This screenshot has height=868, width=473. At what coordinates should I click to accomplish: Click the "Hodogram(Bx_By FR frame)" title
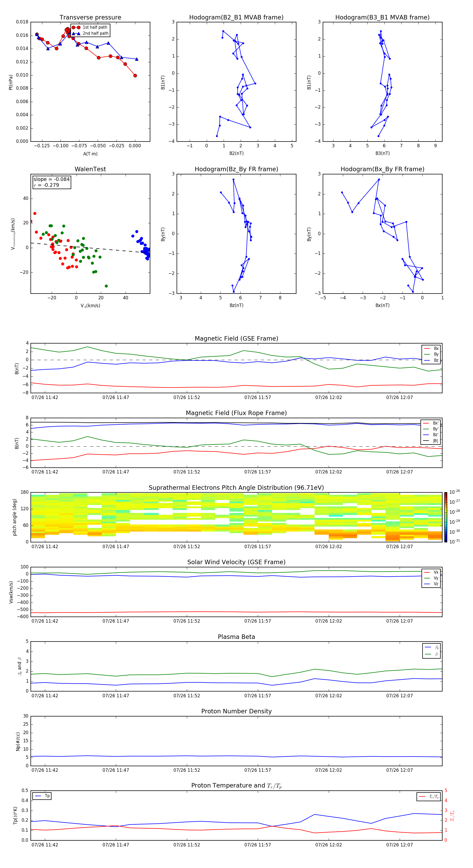382,169
